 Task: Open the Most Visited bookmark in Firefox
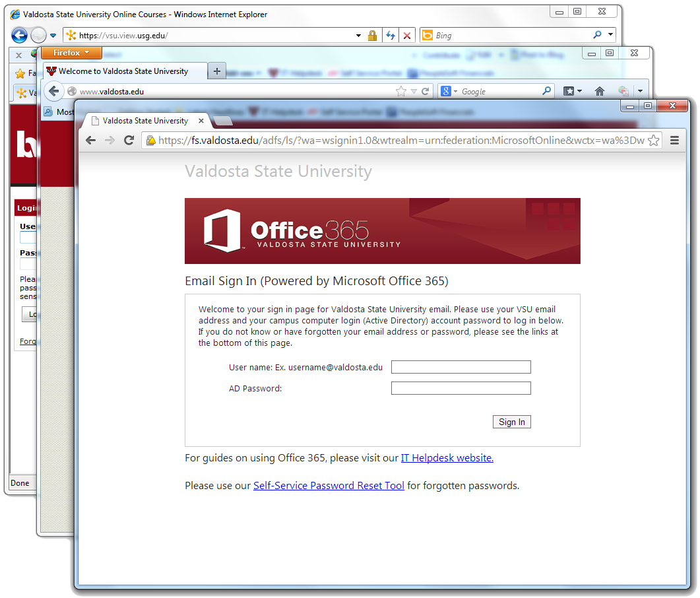[x=59, y=112]
